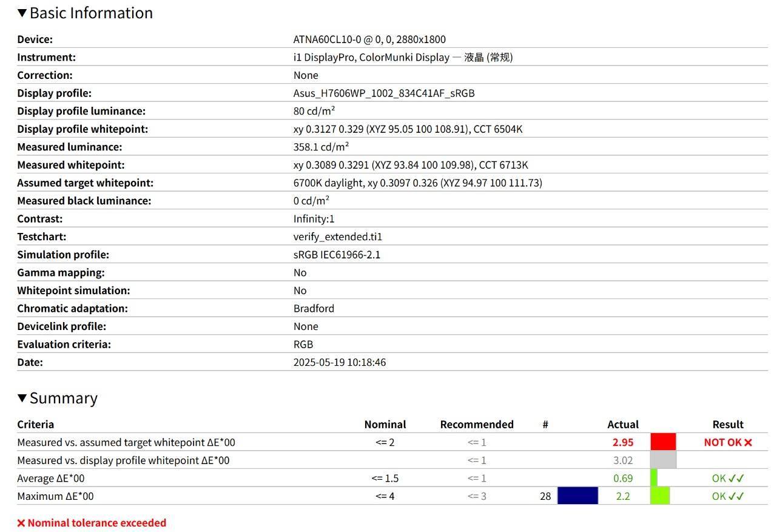Click the Asus_H7606WP display profile name
771x532 pixels.
pos(384,93)
